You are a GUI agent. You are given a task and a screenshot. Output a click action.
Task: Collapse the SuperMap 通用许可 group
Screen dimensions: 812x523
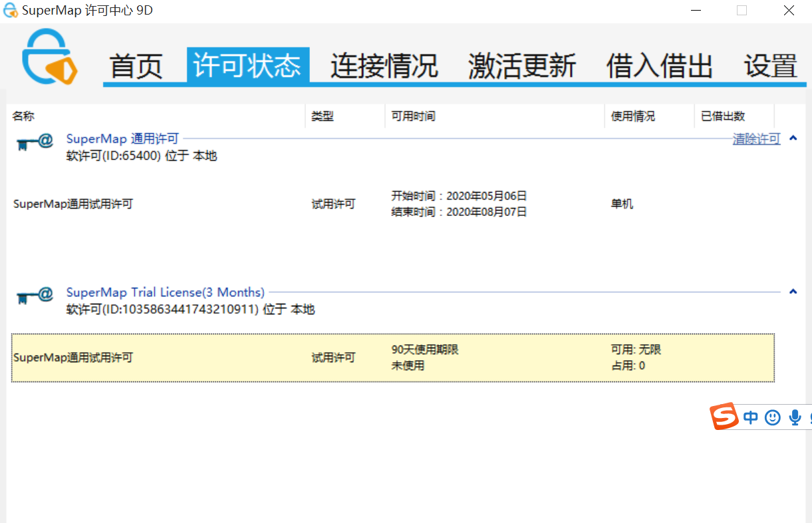pyautogui.click(x=792, y=138)
